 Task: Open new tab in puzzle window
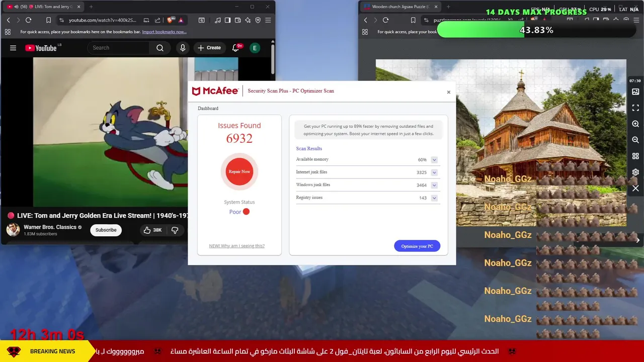[448, 7]
